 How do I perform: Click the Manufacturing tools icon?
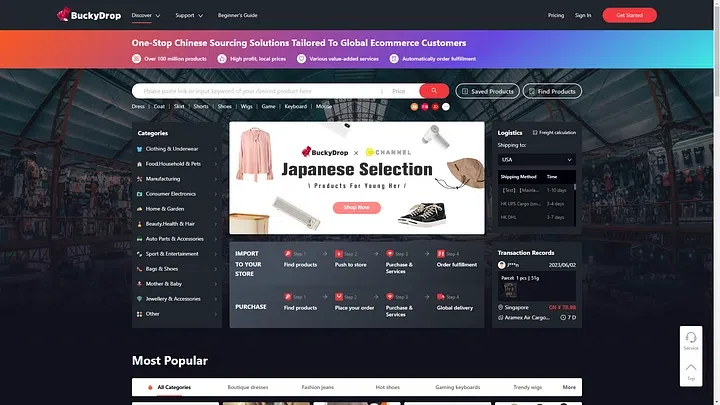(140, 179)
